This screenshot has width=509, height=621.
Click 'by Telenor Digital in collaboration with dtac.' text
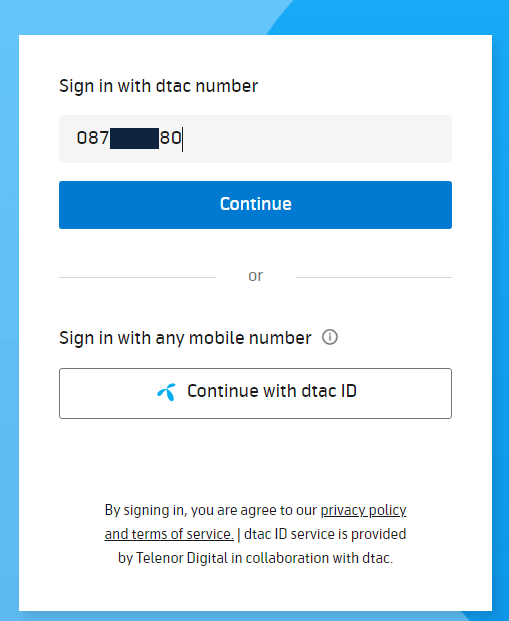click(x=255, y=558)
